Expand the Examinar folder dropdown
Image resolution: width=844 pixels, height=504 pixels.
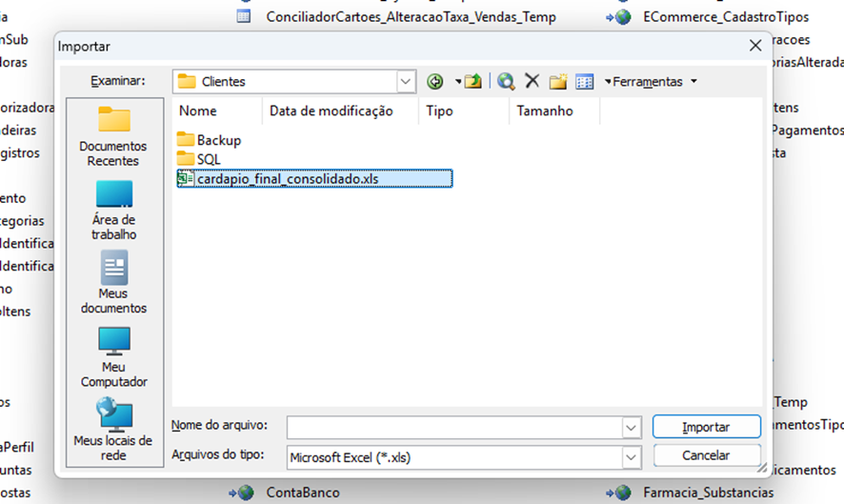[407, 82]
